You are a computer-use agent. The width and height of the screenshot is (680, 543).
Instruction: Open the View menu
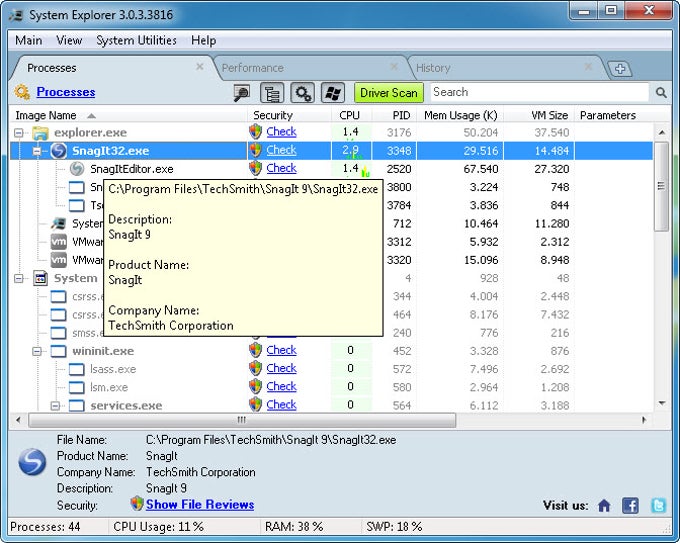[69, 40]
